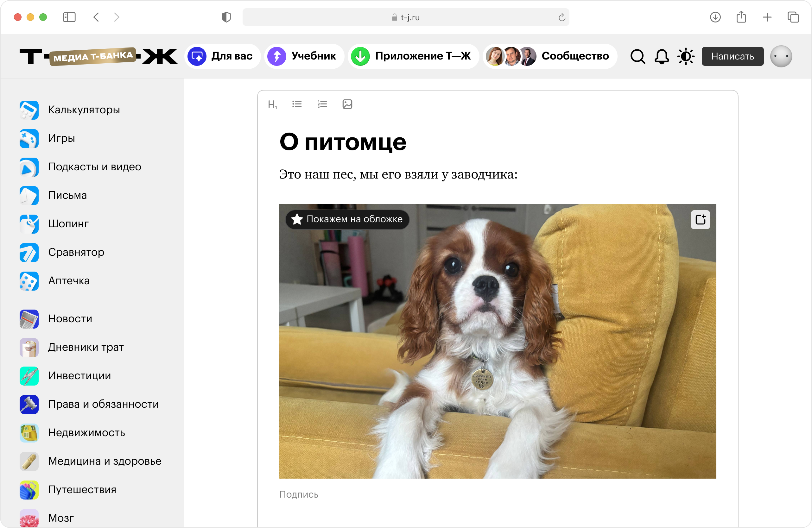The width and height of the screenshot is (812, 528).
Task: Click the insert image toolbar icon
Action: click(x=347, y=104)
